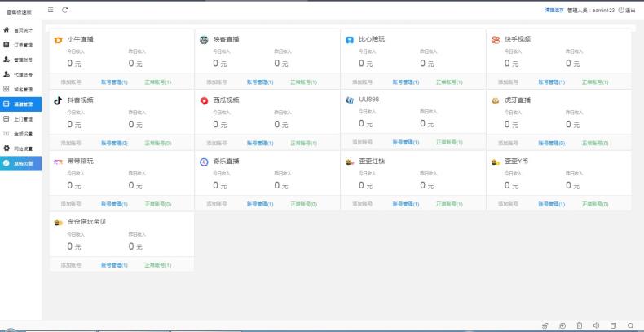Open 正常账号(1) under 快手视频
This screenshot has height=332, width=644.
(595, 82)
